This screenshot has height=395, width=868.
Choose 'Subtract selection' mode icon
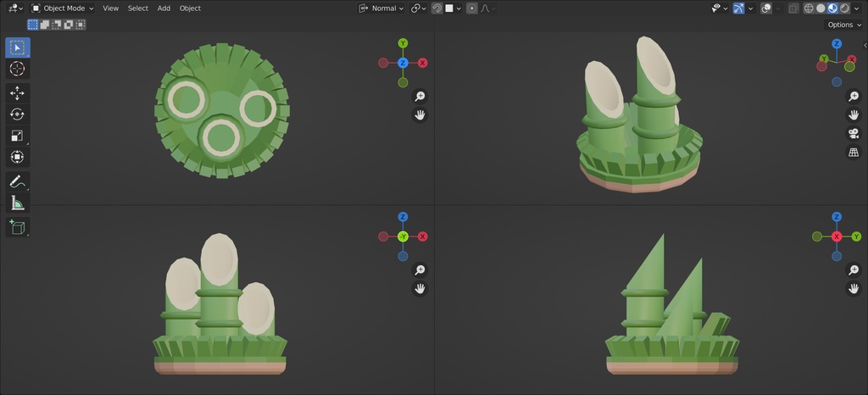[x=57, y=25]
